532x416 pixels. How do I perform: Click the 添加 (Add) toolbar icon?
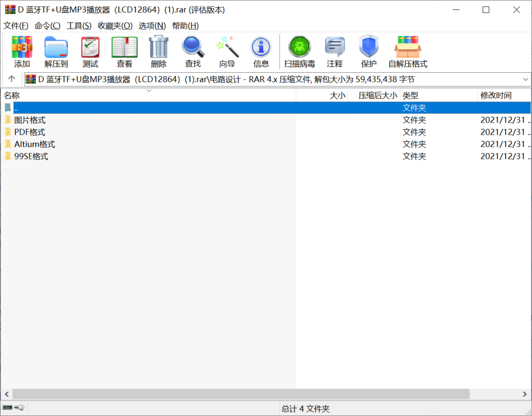(x=22, y=48)
